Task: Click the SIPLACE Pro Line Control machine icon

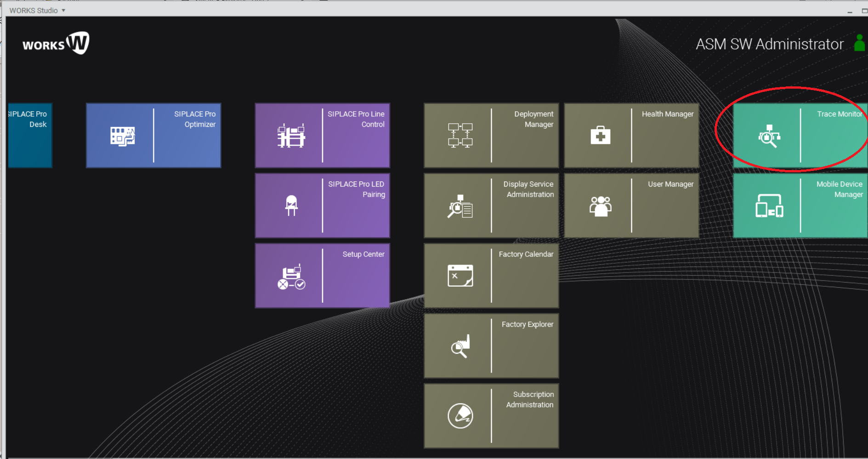Action: [x=291, y=136]
